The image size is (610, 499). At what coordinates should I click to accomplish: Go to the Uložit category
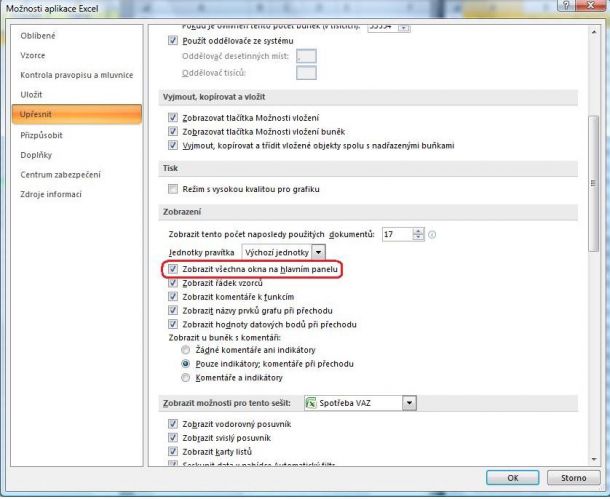click(x=31, y=95)
